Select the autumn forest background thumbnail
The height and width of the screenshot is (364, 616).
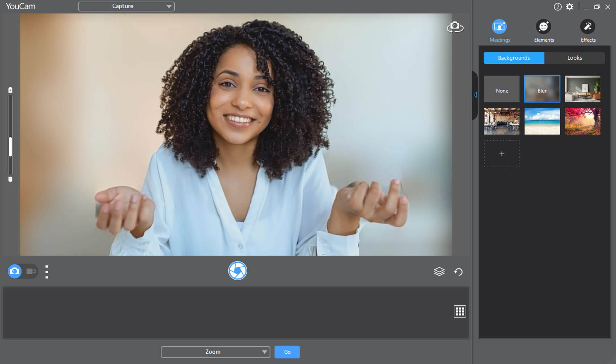tap(582, 120)
